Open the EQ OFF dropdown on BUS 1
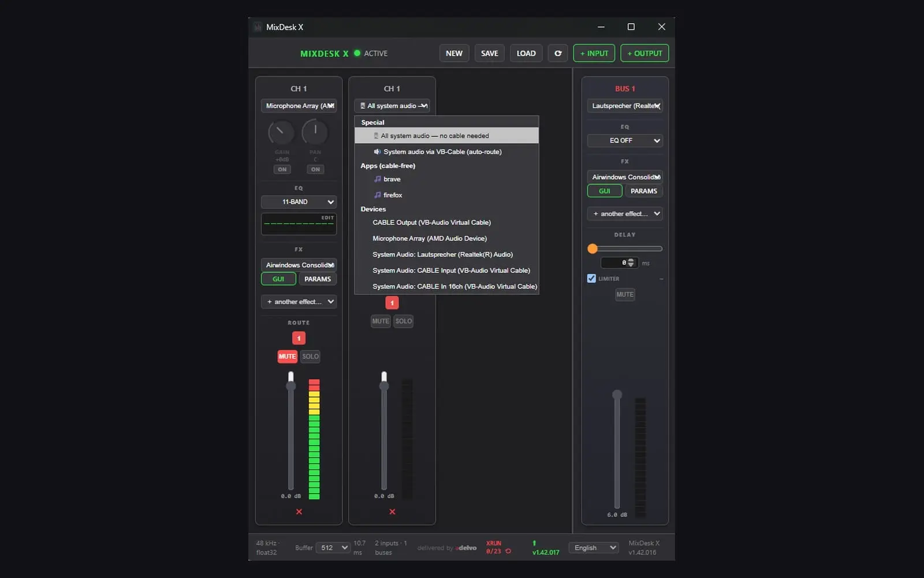Screen dimensions: 924x578 tap(625, 140)
